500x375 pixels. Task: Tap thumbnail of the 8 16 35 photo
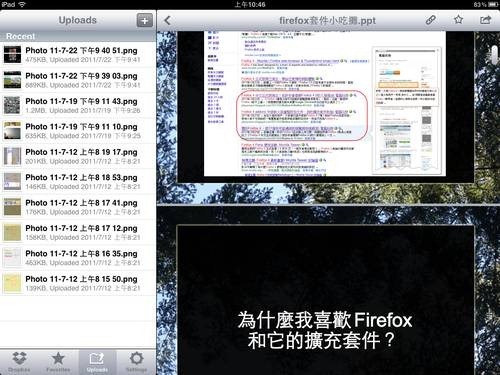(x=12, y=258)
